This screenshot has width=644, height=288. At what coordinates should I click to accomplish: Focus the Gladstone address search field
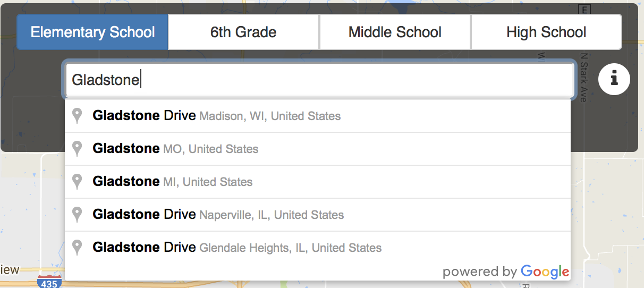click(319, 80)
